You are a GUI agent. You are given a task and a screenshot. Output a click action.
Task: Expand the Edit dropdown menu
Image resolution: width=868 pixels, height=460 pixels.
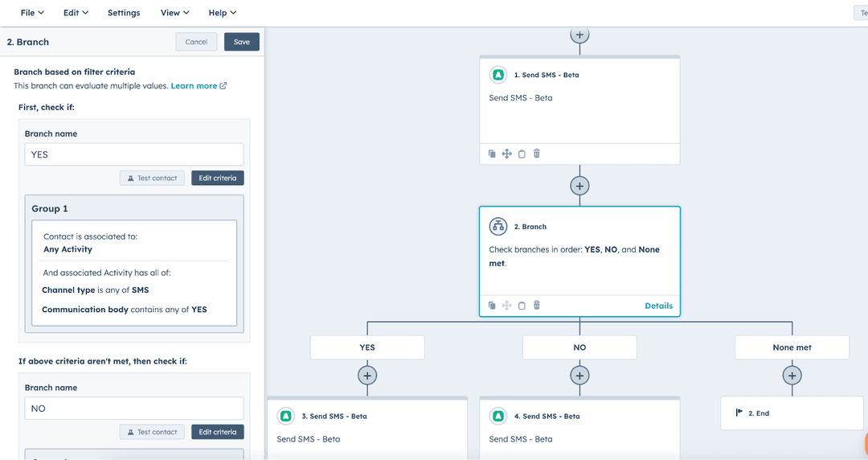pyautogui.click(x=76, y=13)
